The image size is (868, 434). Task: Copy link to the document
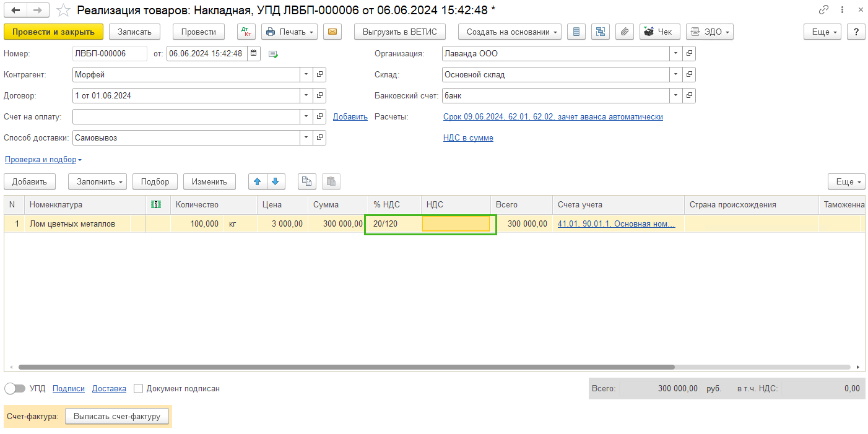point(823,10)
